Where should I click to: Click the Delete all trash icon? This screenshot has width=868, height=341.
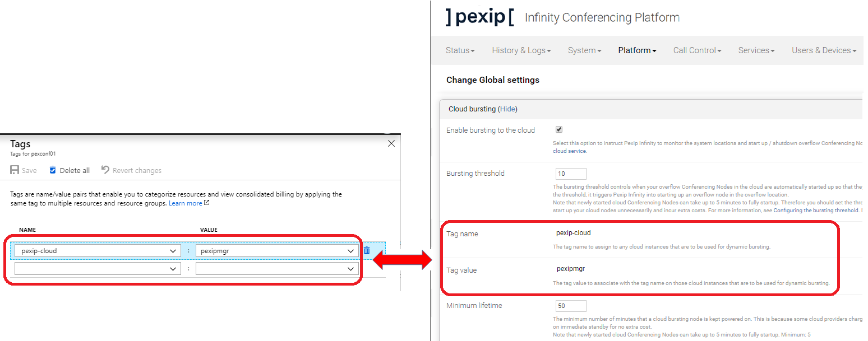53,170
